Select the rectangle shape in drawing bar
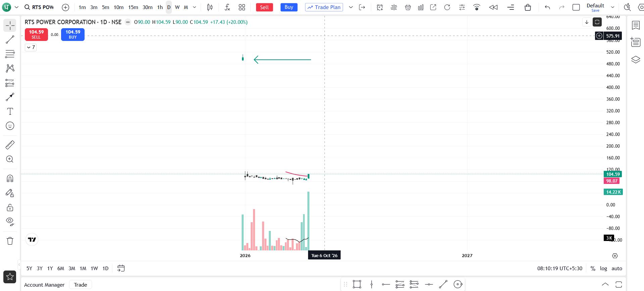Viewport: 644px width, 291px height. [357, 285]
